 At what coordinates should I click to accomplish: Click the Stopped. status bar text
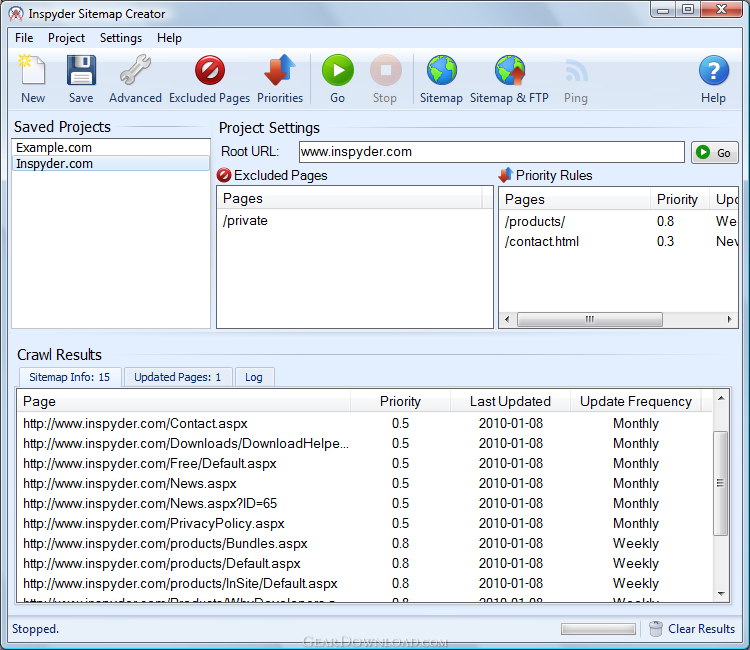(35, 628)
